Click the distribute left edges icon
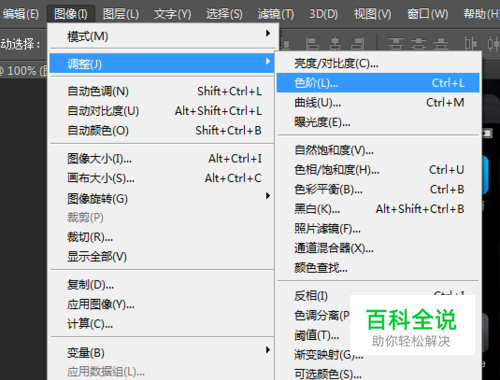Viewport: 500px width, 380px height. point(470,44)
